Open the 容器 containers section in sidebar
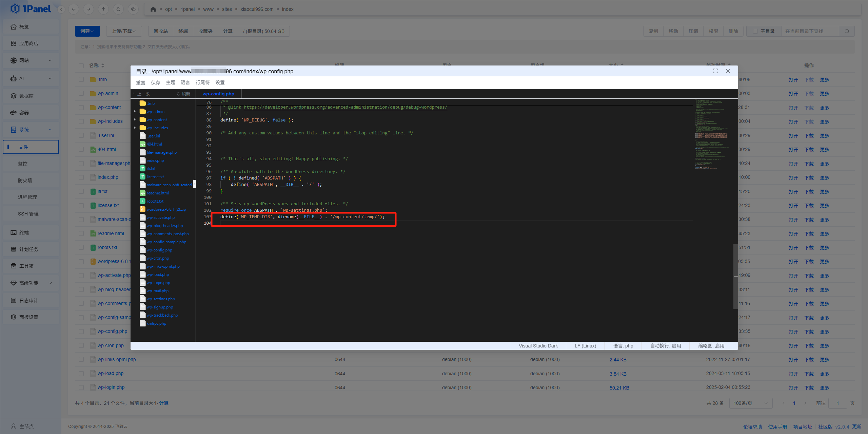The width and height of the screenshot is (868, 434). (x=24, y=112)
